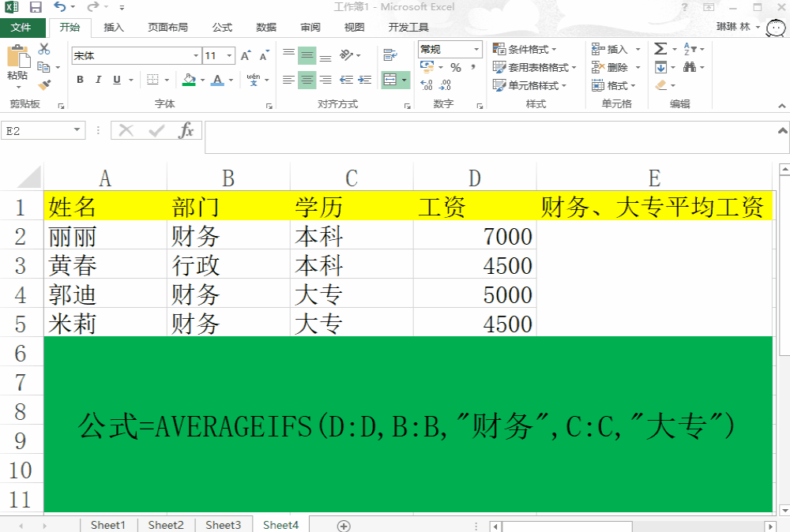This screenshot has width=790, height=532.
Task: Click the 套用表格格式 button
Action: [x=531, y=67]
